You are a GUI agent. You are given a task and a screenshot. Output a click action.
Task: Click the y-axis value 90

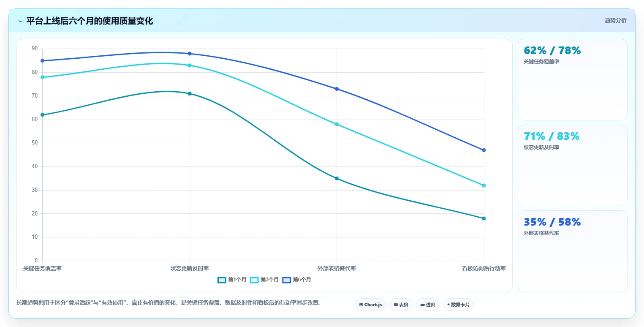(x=35, y=49)
